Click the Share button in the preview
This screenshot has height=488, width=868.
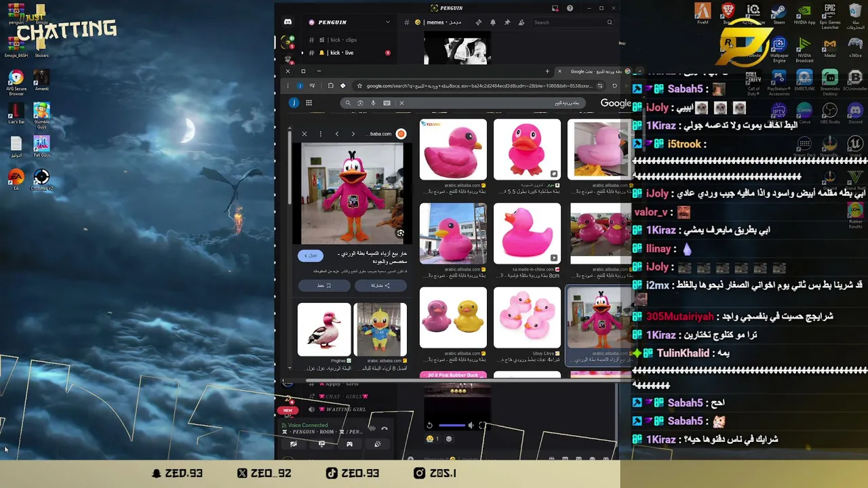[380, 286]
